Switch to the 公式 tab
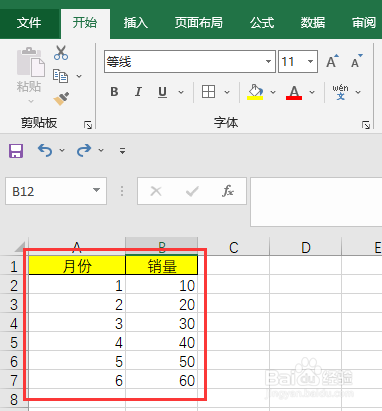This screenshot has width=382, height=411. point(262,23)
